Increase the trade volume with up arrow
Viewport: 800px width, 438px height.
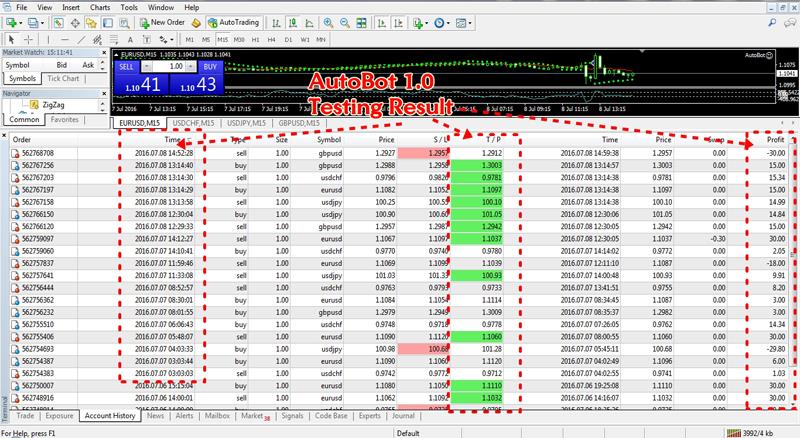coord(191,66)
